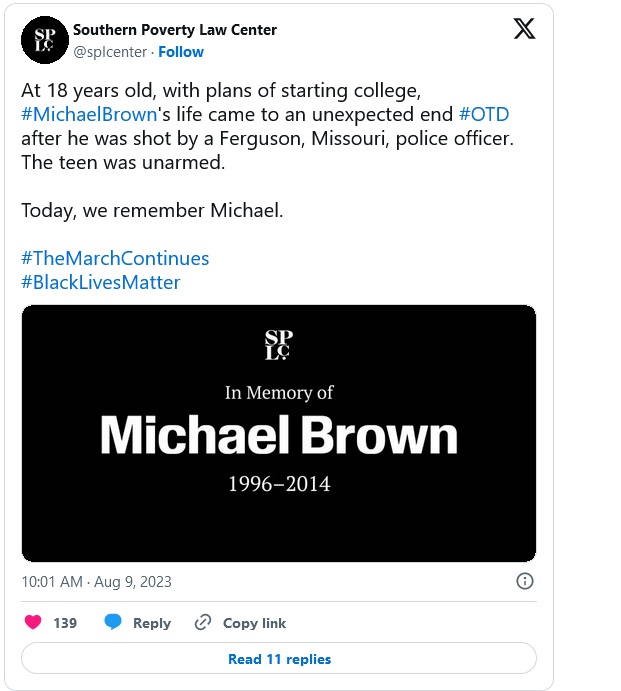
Task: Open the #MichaelBrown hashtag
Action: pyautogui.click(x=89, y=114)
